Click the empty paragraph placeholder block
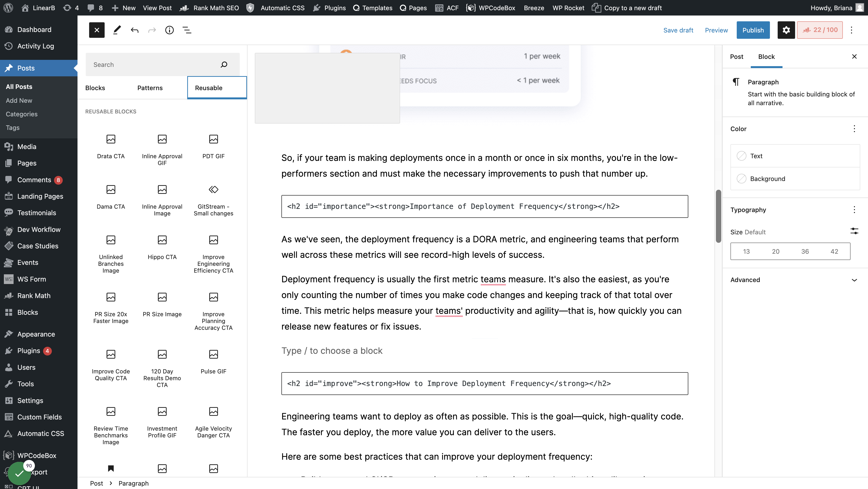Screen dimensions: 868x489 coord(485,351)
